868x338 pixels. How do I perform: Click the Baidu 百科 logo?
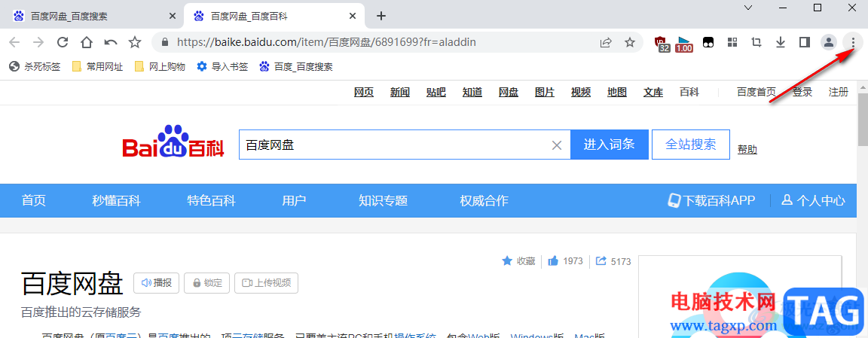tap(173, 142)
